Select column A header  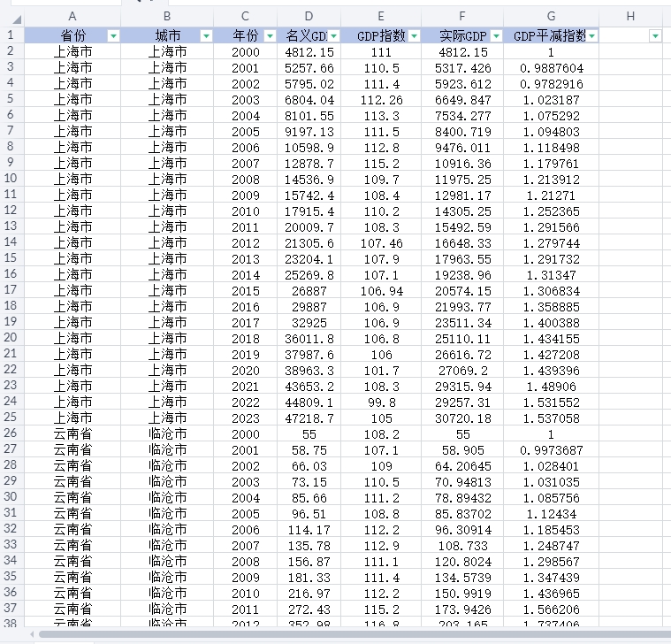72,17
